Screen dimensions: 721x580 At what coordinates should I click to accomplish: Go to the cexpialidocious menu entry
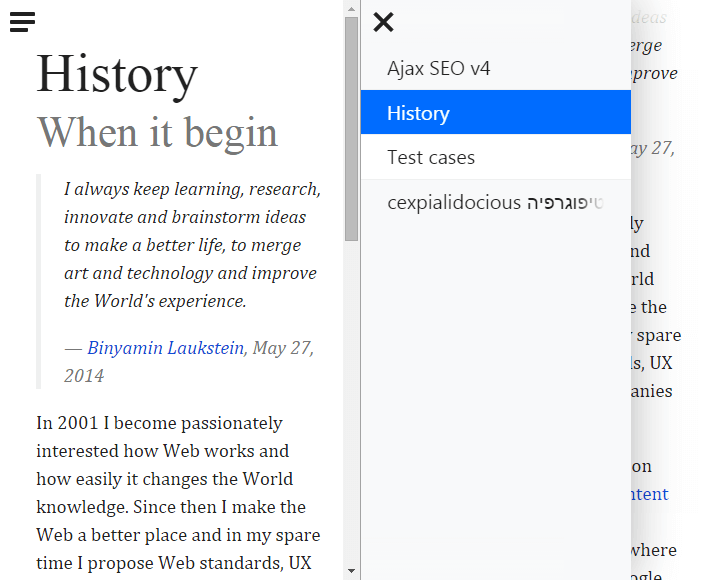point(494,203)
